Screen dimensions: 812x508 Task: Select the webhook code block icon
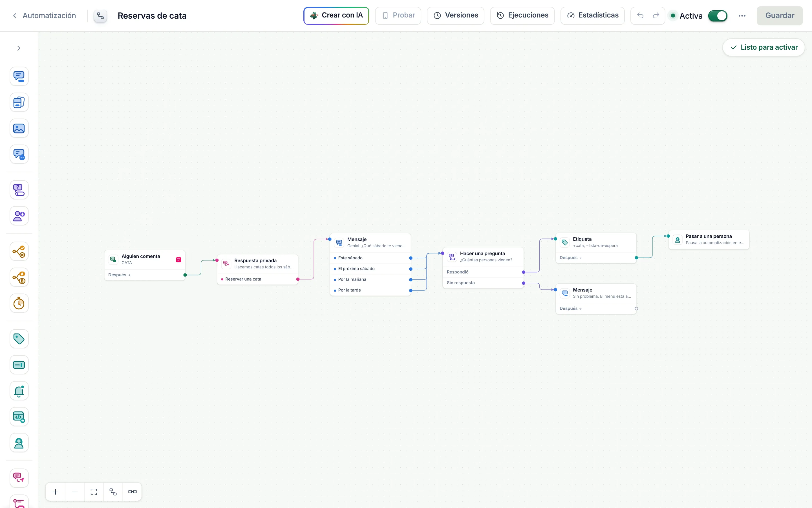tap(19, 417)
